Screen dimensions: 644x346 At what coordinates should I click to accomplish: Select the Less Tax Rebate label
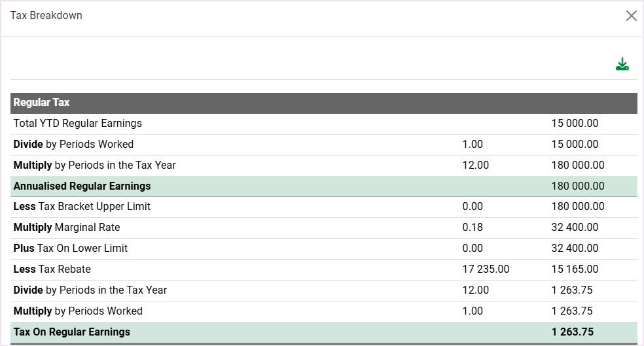(52, 269)
